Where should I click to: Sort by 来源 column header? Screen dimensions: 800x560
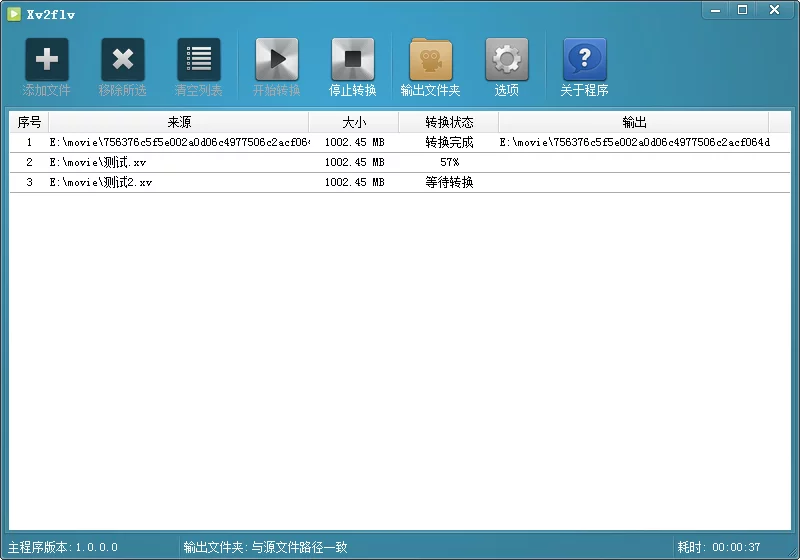tap(179, 122)
